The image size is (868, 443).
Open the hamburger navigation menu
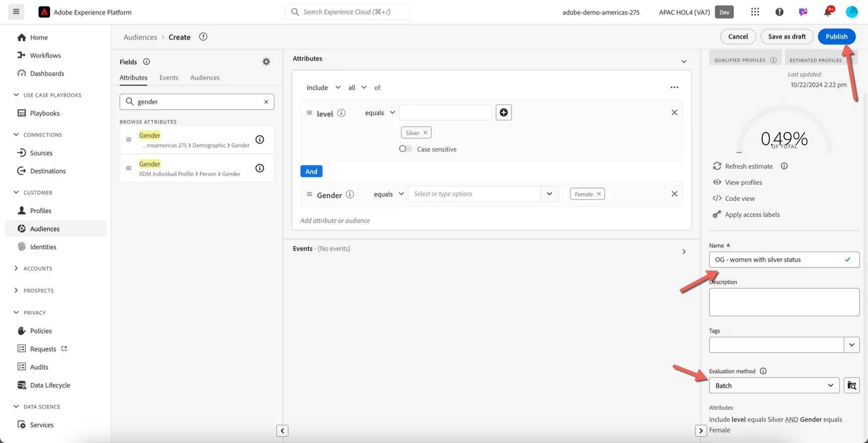pyautogui.click(x=16, y=12)
